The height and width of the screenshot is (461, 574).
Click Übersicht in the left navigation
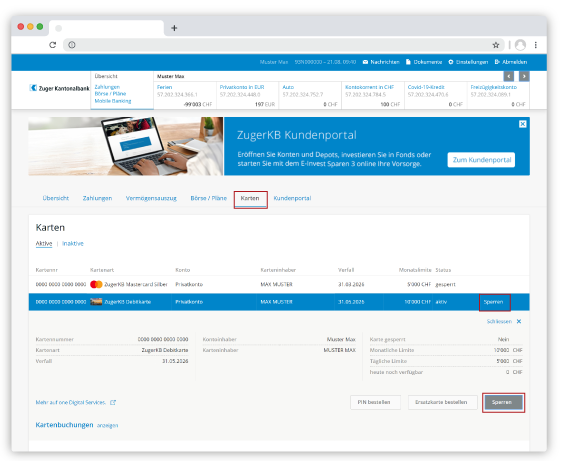pyautogui.click(x=106, y=76)
